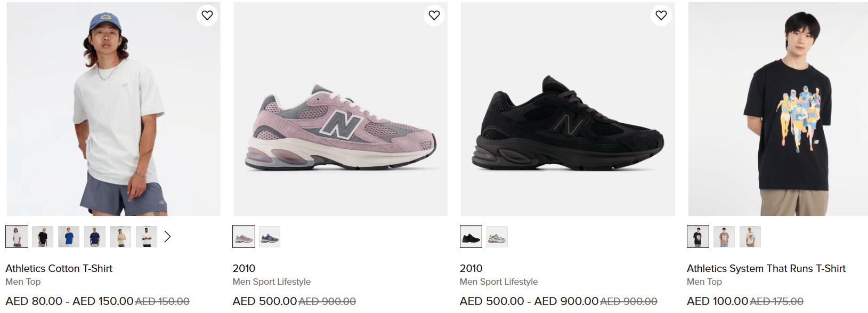This screenshot has height=313, width=868.
Task: Add Athletics Cotton T-Shirt to wishlist
Action: 207,15
